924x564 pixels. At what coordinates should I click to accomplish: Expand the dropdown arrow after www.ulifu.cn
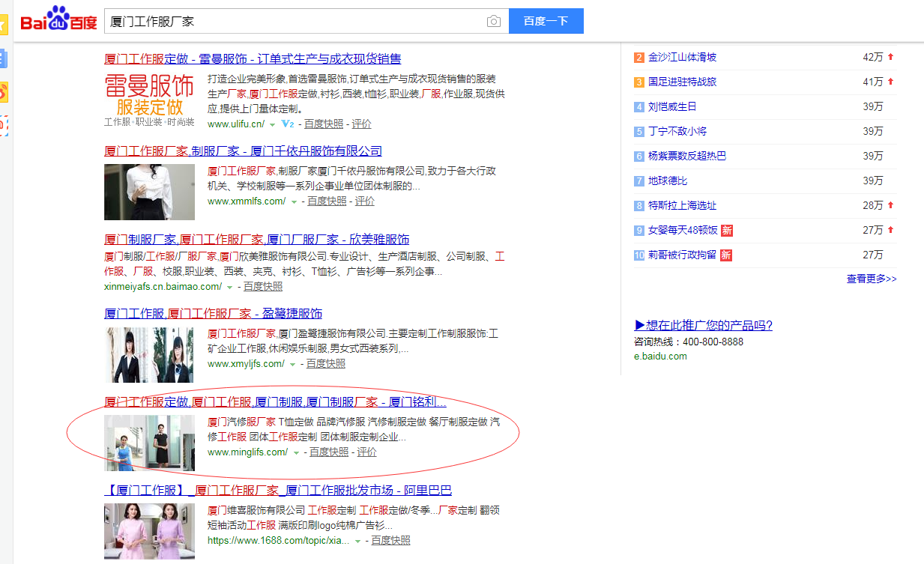coord(273,124)
